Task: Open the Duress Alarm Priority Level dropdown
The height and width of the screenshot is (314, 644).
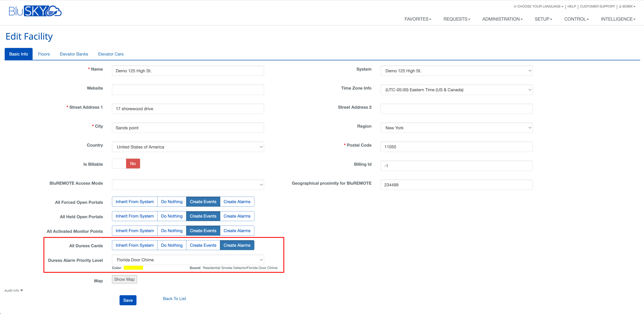Action: pyautogui.click(x=188, y=260)
